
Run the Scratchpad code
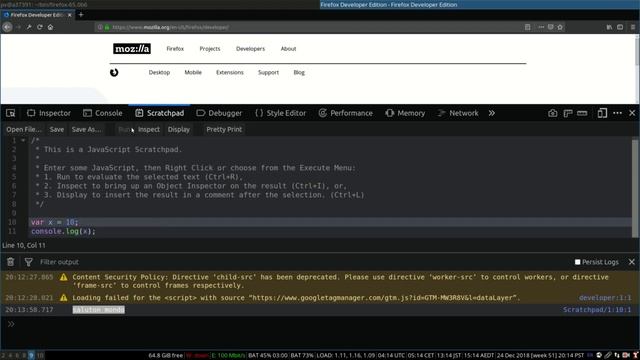click(124, 129)
